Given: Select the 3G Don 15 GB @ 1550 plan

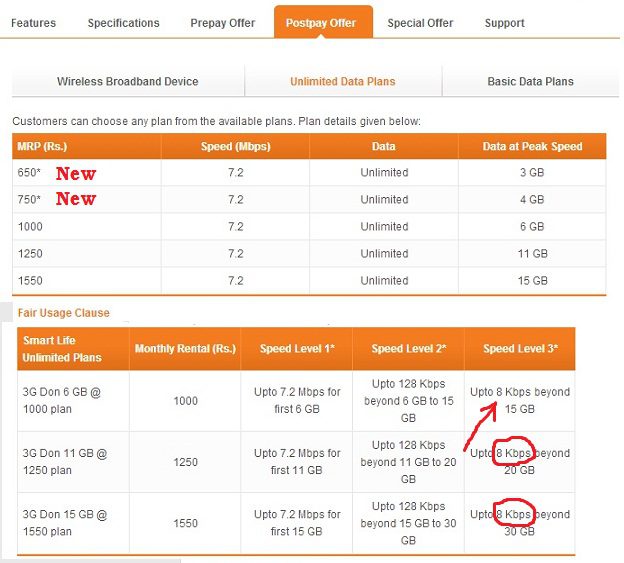Looking at the screenshot, I should pyautogui.click(x=73, y=523).
